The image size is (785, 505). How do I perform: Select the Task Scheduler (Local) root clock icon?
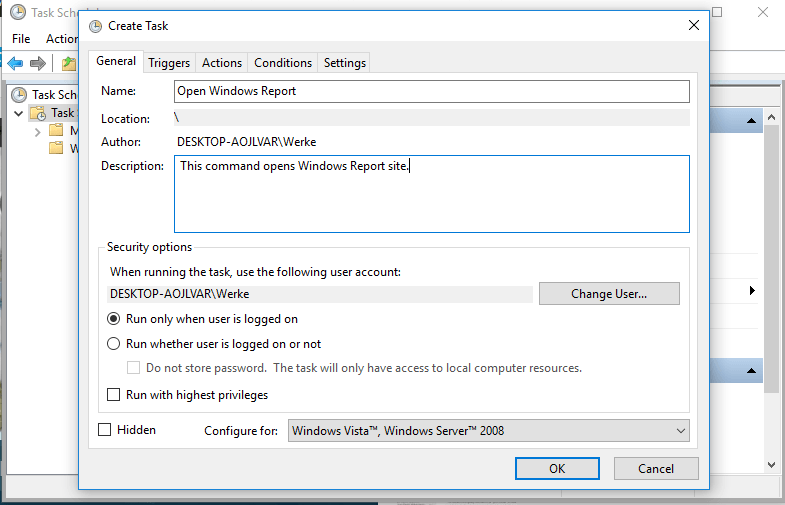19,95
